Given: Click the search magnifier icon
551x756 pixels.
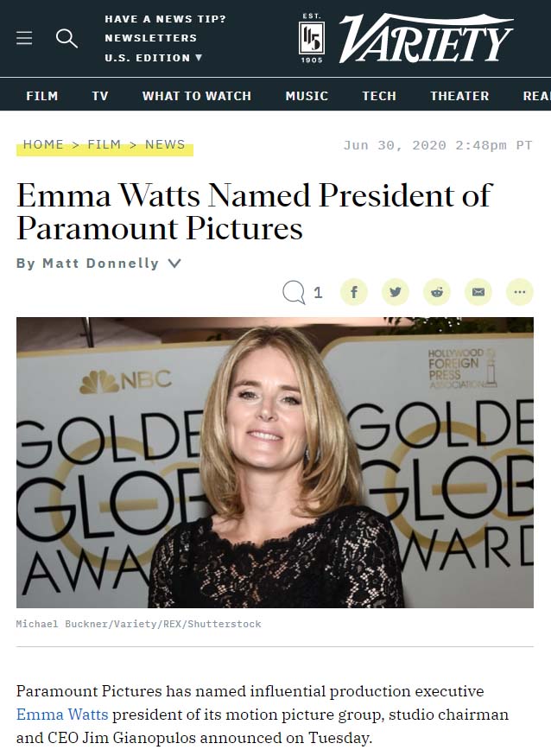Looking at the screenshot, I should pos(66,38).
